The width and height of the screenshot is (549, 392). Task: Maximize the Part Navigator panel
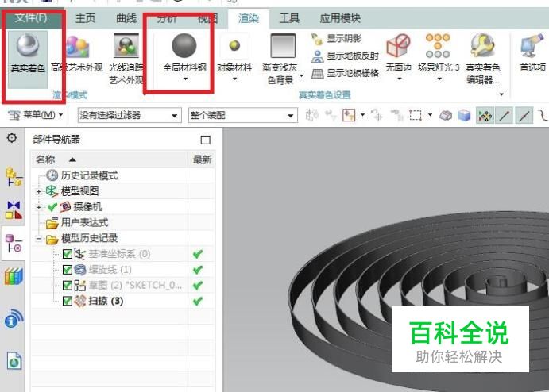[206, 140]
